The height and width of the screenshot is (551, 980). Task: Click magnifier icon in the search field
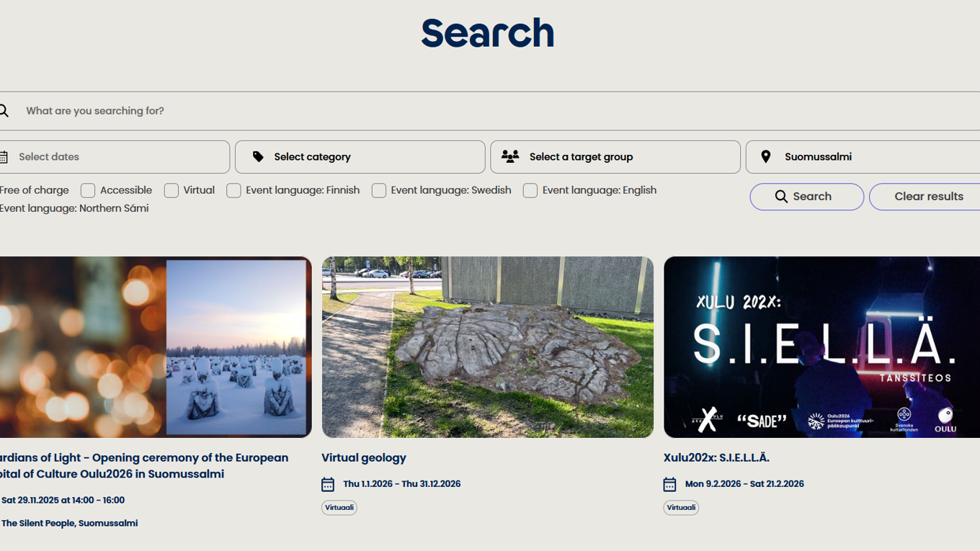tap(4, 111)
